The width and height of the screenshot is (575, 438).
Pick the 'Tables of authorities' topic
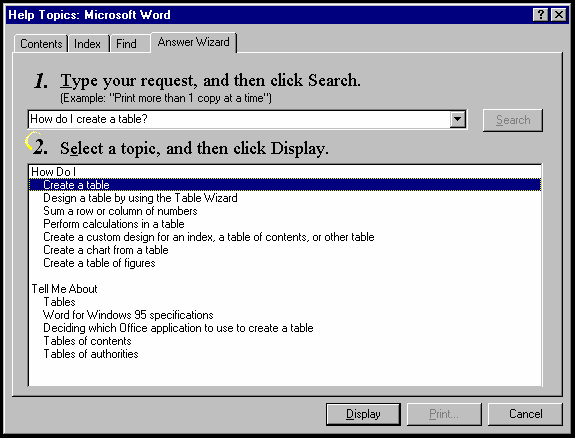[x=91, y=354]
